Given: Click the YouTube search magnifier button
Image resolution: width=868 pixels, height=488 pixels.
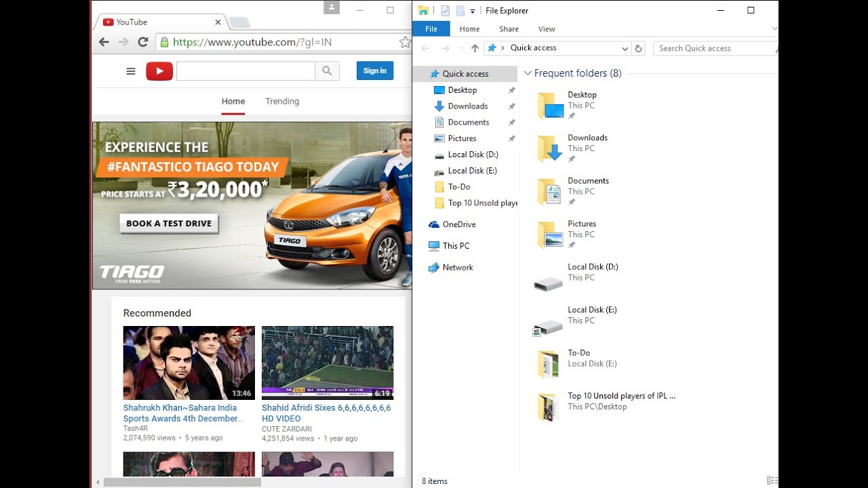Looking at the screenshot, I should (327, 70).
